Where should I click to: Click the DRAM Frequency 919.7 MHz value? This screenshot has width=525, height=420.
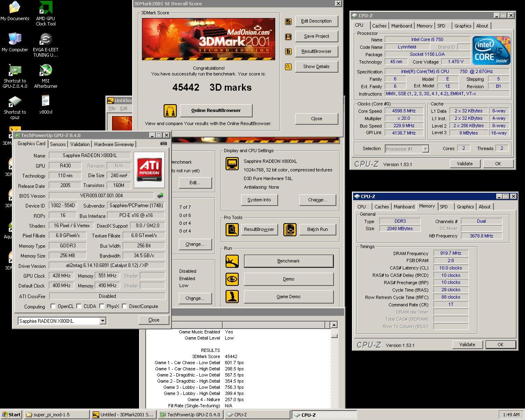pyautogui.click(x=451, y=253)
